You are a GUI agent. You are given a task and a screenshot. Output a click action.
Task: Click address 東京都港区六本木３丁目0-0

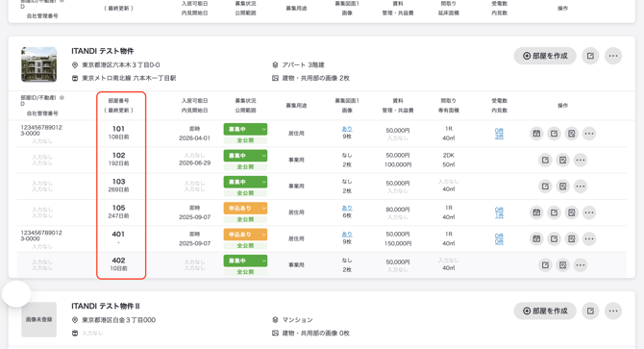coord(121,64)
